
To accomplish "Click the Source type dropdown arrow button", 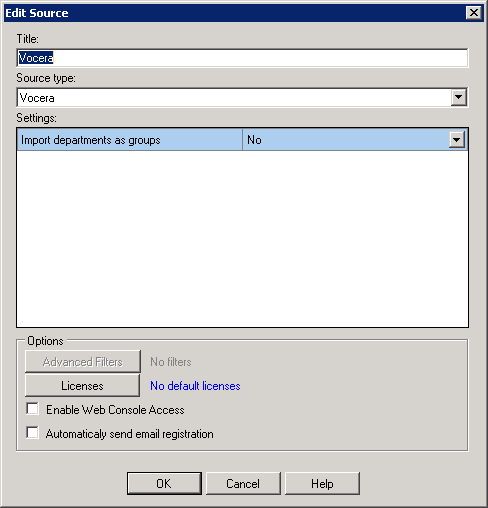I will pos(459,98).
